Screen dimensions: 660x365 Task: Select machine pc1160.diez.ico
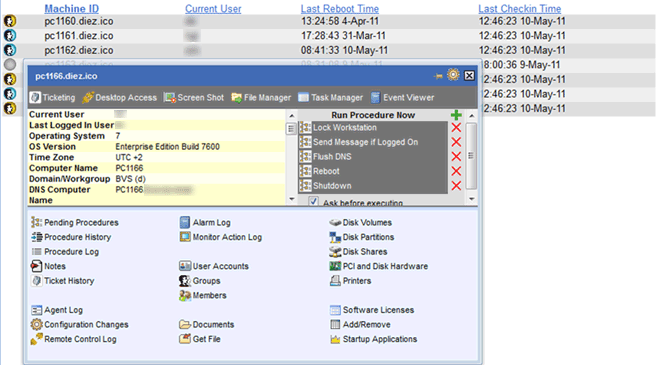point(79,21)
